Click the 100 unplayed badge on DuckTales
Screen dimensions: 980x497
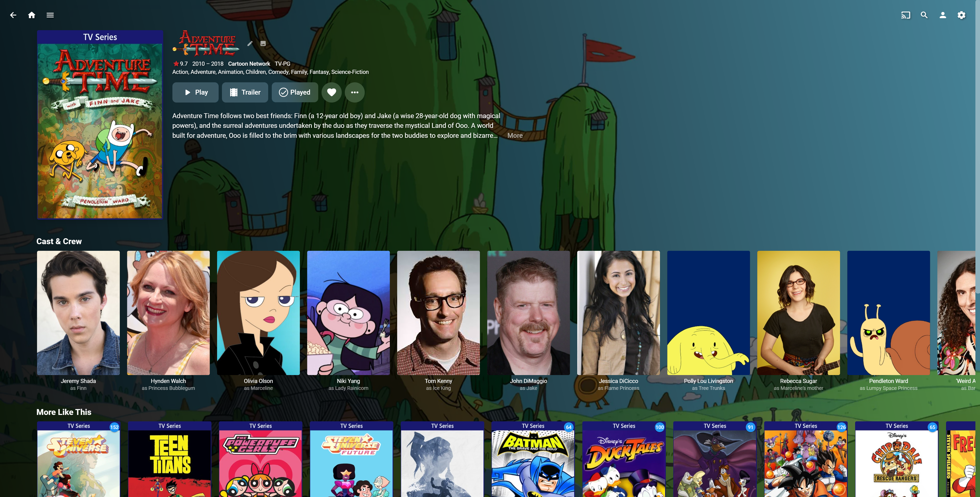click(660, 427)
